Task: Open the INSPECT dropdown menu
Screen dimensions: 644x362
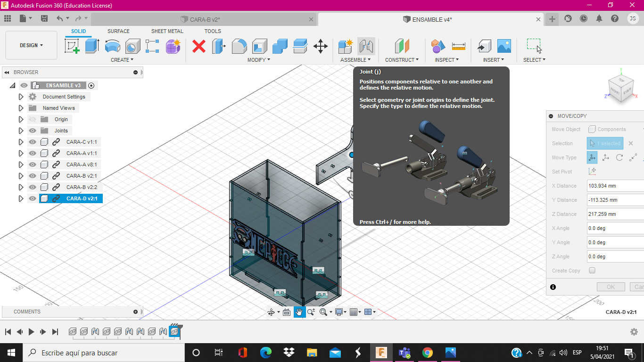Action: [x=447, y=60]
